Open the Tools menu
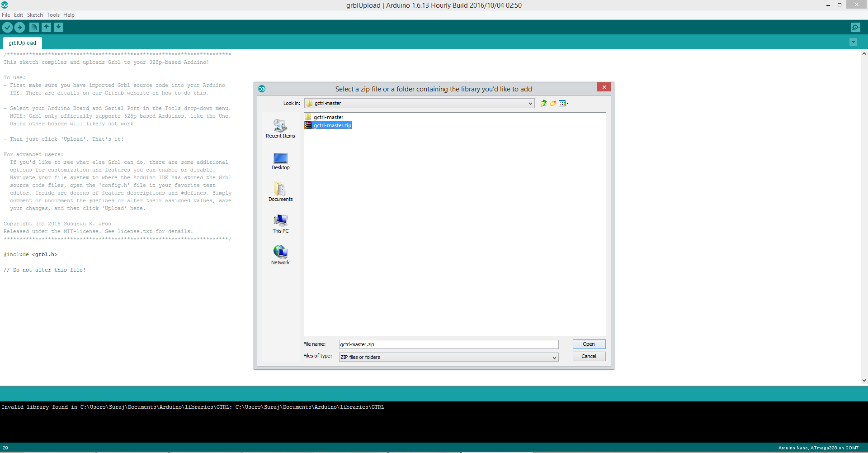 pyautogui.click(x=53, y=15)
